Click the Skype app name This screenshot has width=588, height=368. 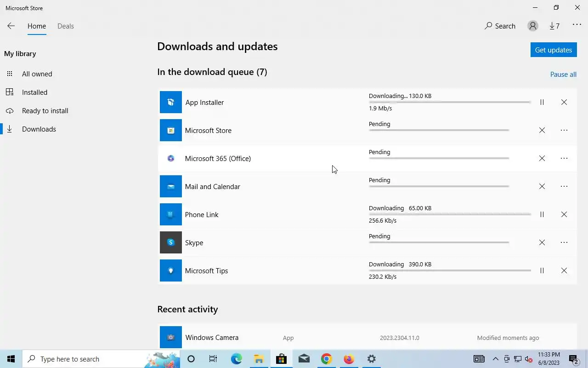click(194, 243)
